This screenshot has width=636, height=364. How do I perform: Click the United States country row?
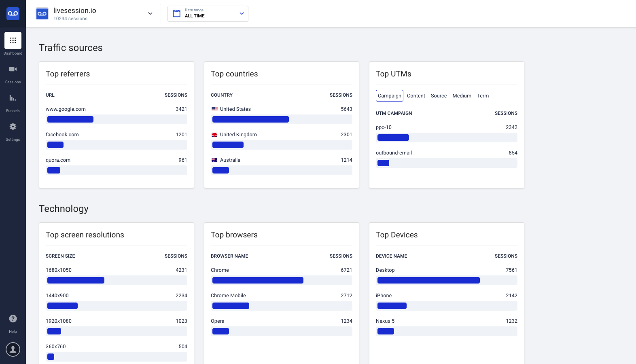coord(282,115)
